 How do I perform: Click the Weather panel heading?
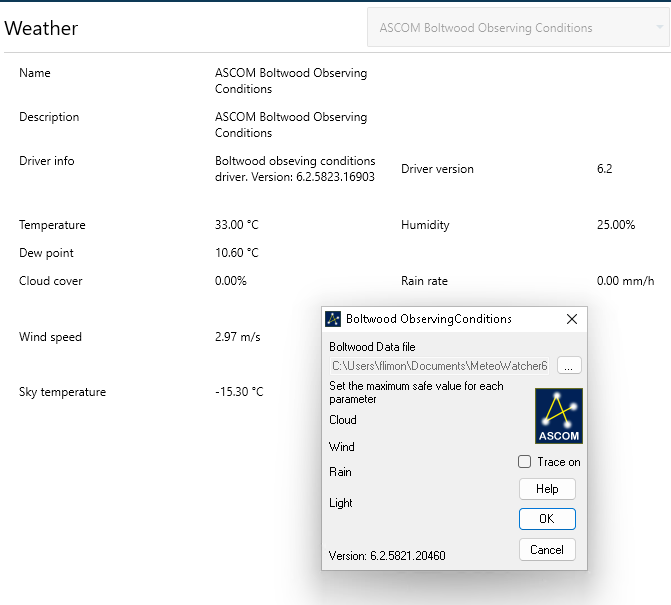click(x=41, y=28)
